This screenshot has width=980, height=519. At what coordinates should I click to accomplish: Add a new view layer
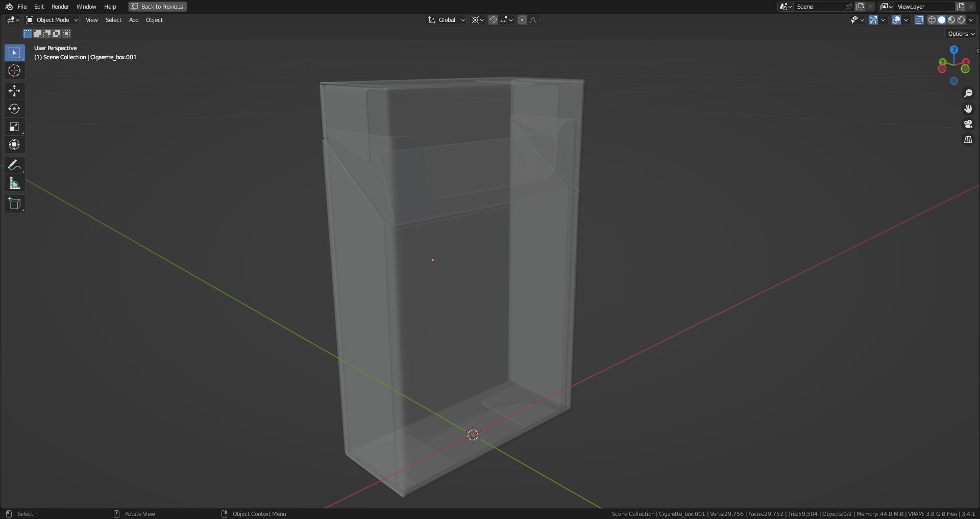961,7
